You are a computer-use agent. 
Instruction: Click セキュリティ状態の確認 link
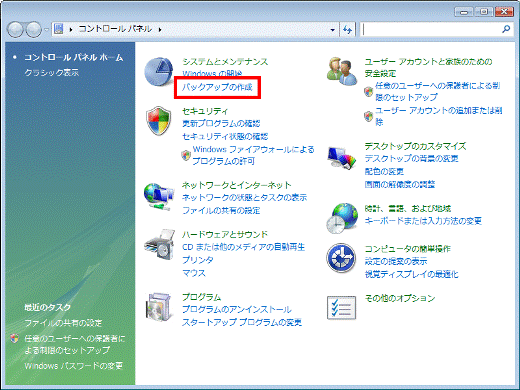tap(225, 136)
